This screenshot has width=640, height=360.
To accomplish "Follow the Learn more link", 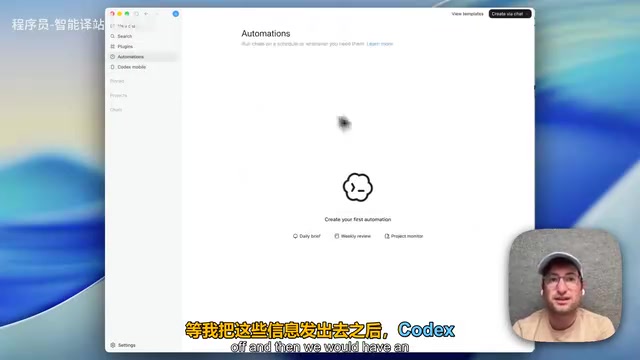I will (380, 44).
